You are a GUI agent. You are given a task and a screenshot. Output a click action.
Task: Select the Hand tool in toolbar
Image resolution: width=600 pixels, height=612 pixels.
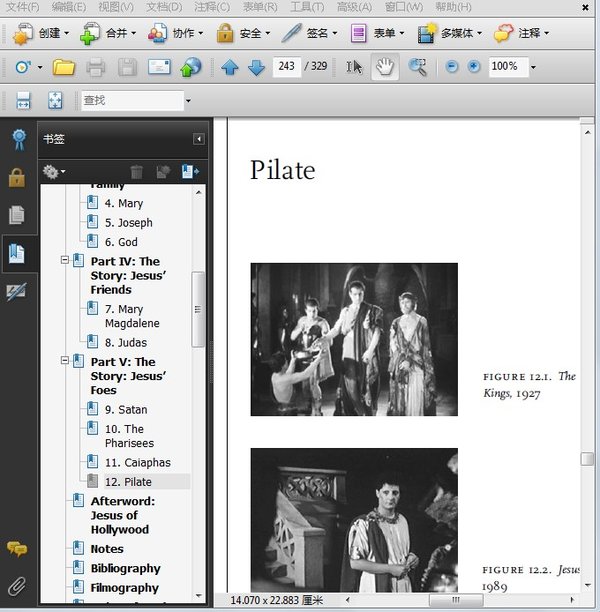point(385,67)
